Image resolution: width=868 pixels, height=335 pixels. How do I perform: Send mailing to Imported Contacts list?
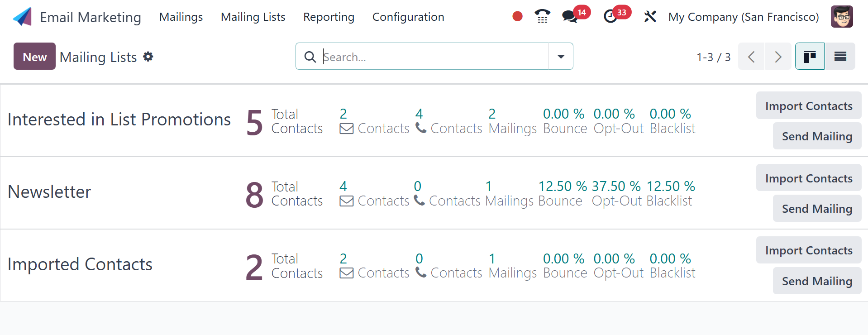click(816, 281)
